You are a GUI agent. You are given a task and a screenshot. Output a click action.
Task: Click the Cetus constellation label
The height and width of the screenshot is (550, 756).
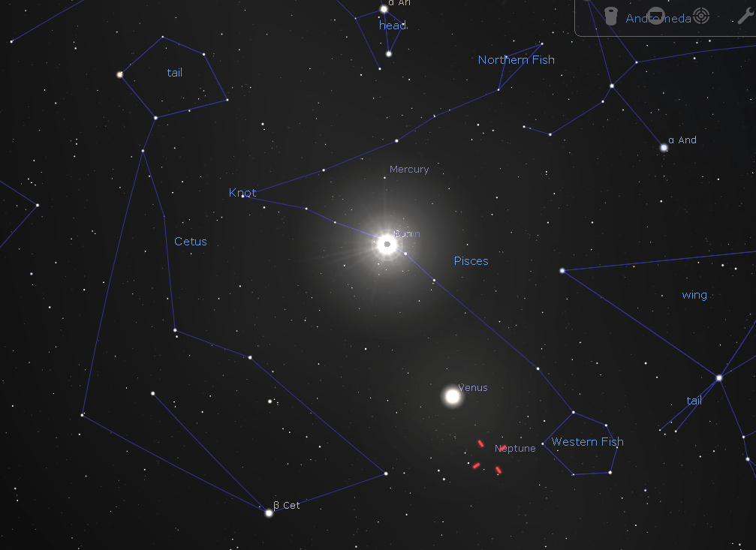click(191, 242)
